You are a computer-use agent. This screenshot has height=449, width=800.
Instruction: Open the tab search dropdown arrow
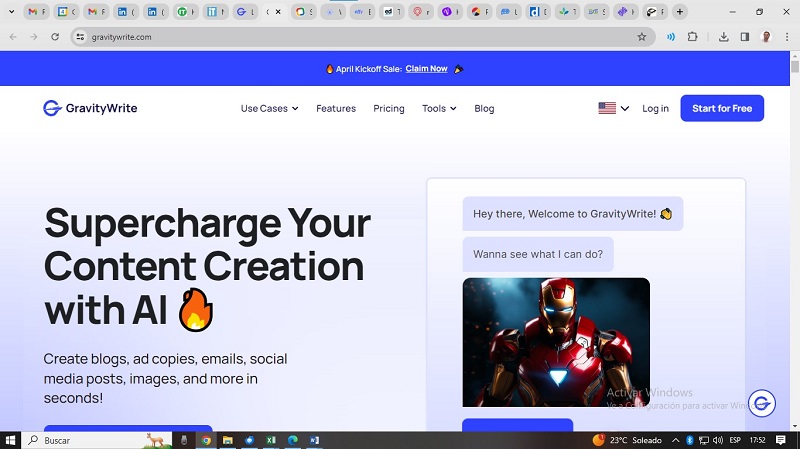point(12,12)
